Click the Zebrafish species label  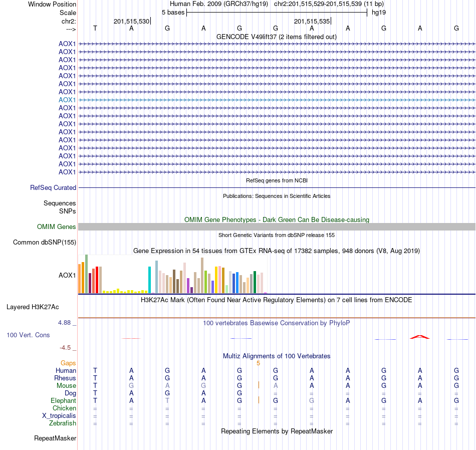pyautogui.click(x=63, y=423)
